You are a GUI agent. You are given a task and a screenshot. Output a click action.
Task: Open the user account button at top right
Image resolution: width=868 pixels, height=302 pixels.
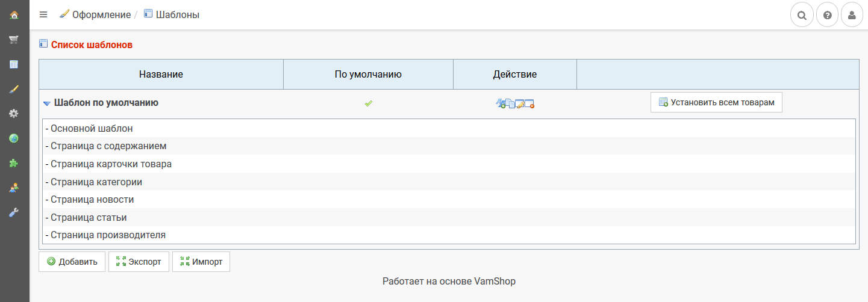(852, 15)
